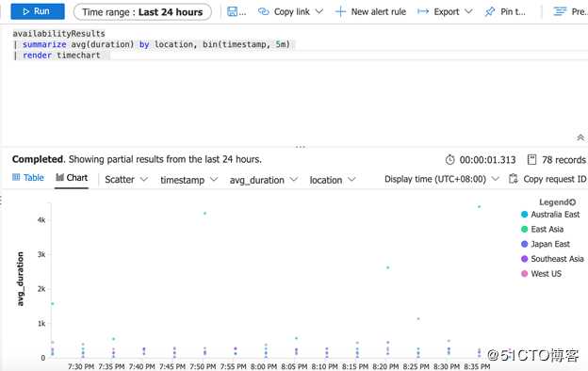Image resolution: width=588 pixels, height=371 pixels.
Task: Click the Save floppy disk icon
Action: [x=232, y=12]
